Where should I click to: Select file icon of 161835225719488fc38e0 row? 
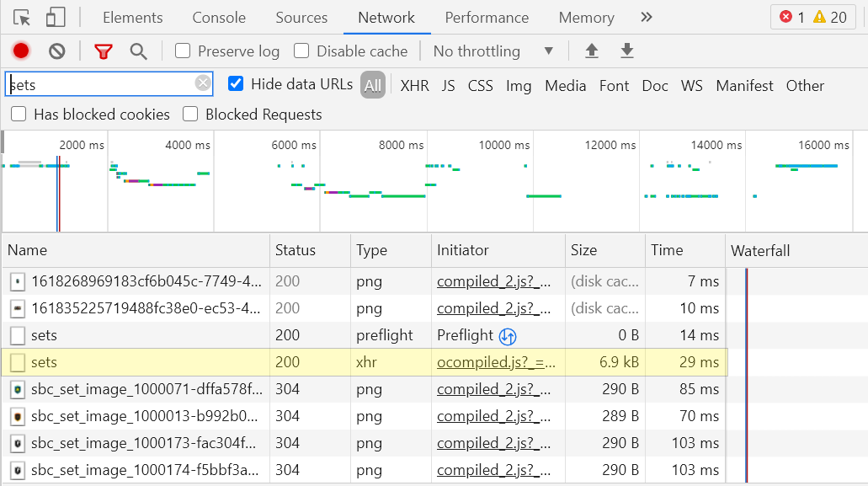(18, 308)
